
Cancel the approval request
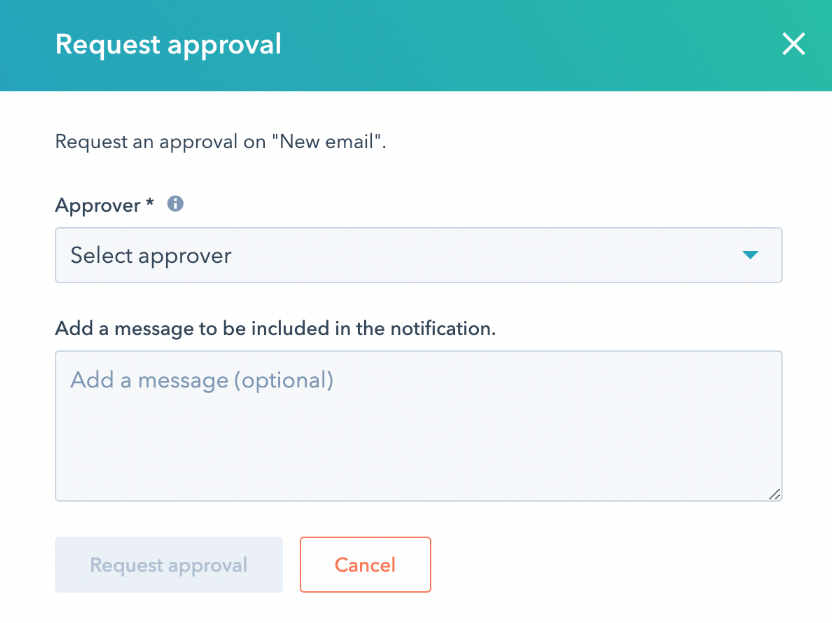pyautogui.click(x=365, y=565)
